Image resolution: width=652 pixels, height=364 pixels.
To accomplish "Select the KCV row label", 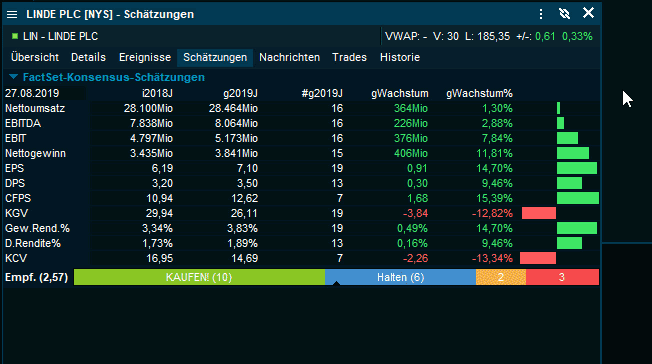I will pyautogui.click(x=16, y=258).
